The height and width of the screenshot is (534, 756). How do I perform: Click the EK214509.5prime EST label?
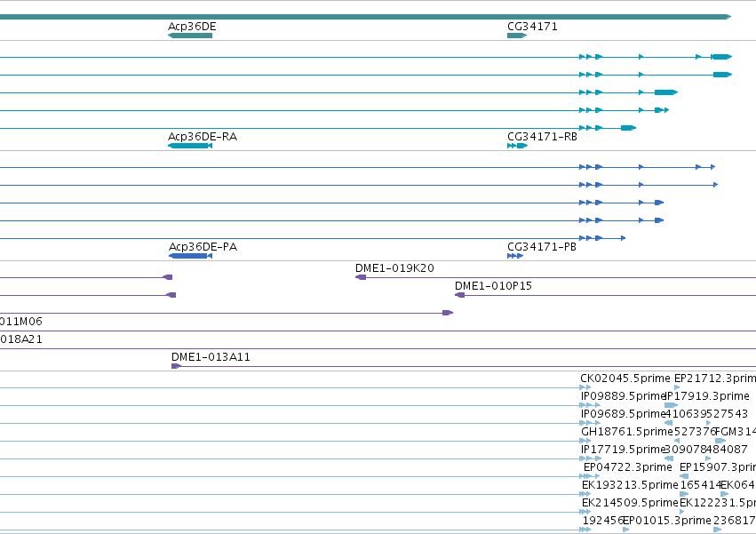(x=630, y=504)
